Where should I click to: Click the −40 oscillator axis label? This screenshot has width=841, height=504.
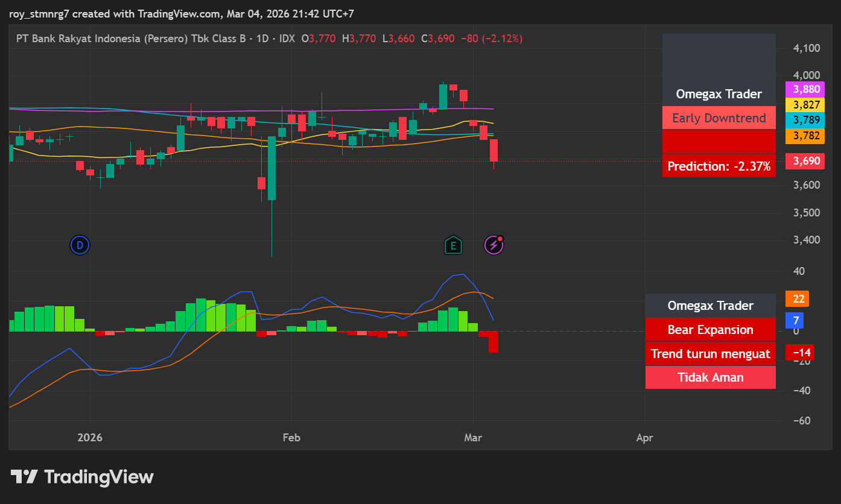pyautogui.click(x=802, y=391)
